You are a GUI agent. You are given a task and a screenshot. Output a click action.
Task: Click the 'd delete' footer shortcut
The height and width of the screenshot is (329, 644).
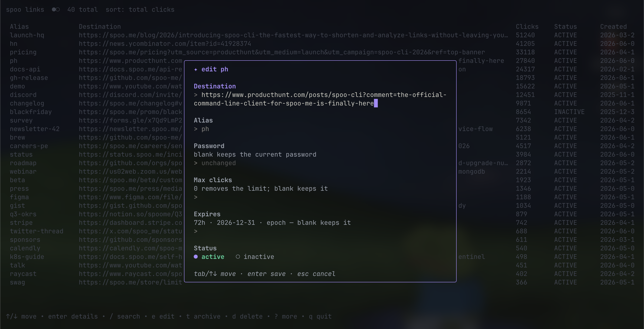coord(247,316)
